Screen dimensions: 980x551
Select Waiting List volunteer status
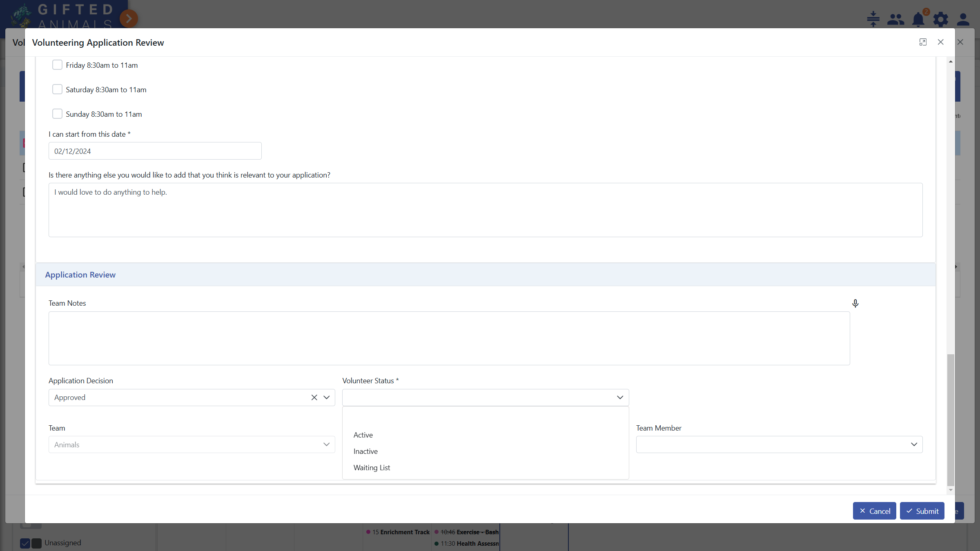click(486, 468)
